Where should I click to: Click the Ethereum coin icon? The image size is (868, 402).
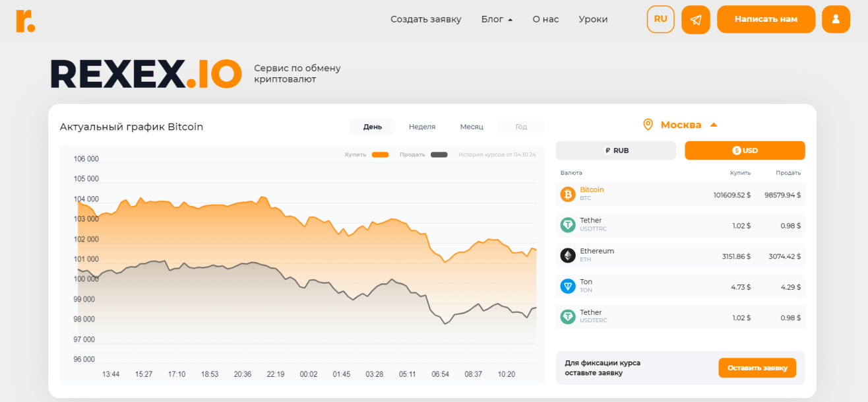(x=568, y=255)
